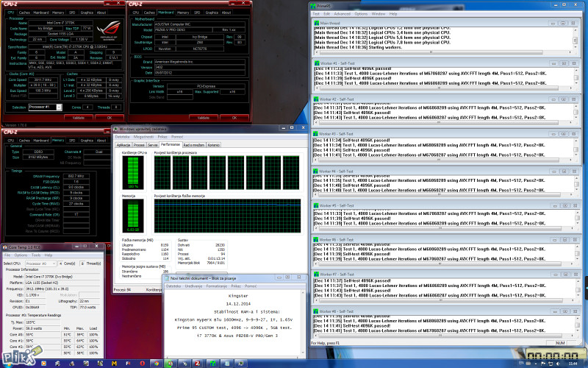This screenshot has height=368, width=588.
Task: Open the Action Center flag tray icon
Action: coord(543,364)
